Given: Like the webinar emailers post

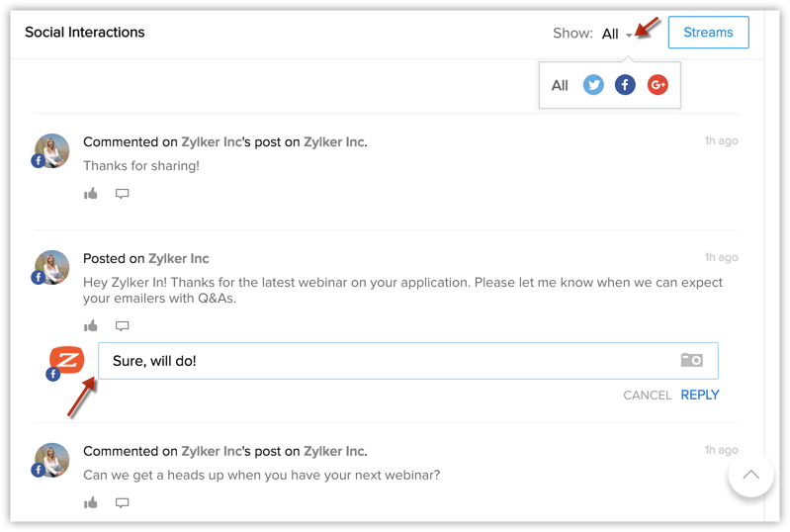Looking at the screenshot, I should pos(91,326).
